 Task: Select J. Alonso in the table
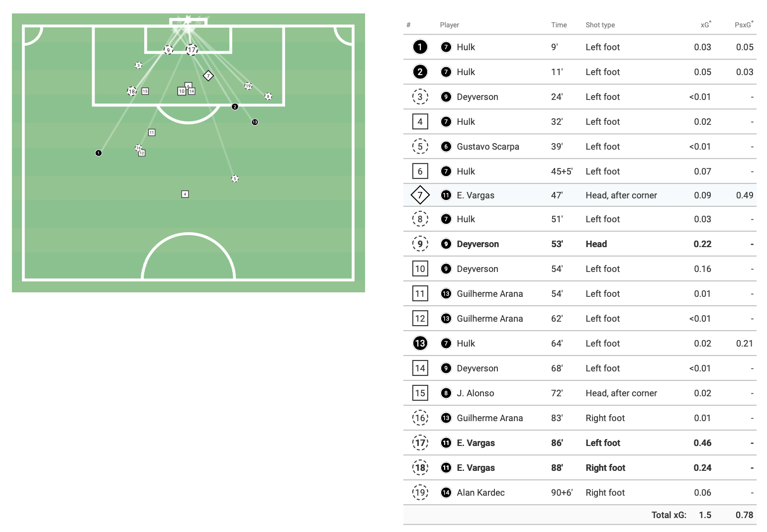point(475,393)
